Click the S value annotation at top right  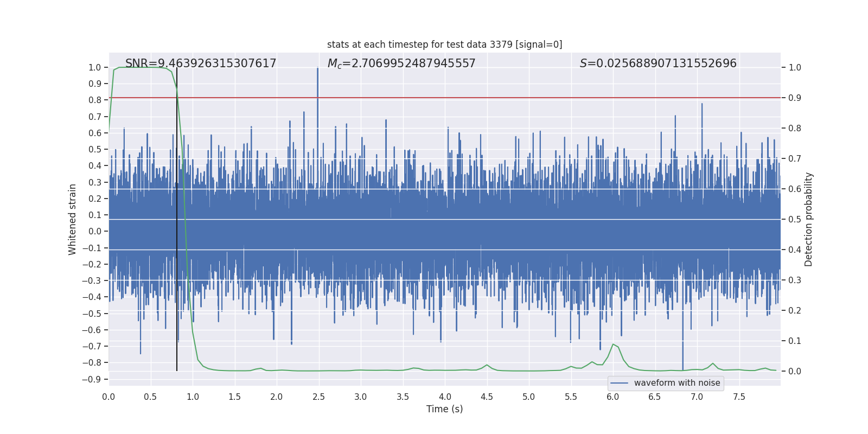[658, 63]
